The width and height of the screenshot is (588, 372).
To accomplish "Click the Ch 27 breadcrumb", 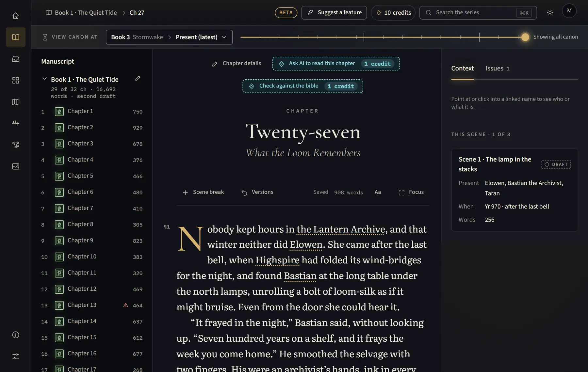I will (x=137, y=12).
